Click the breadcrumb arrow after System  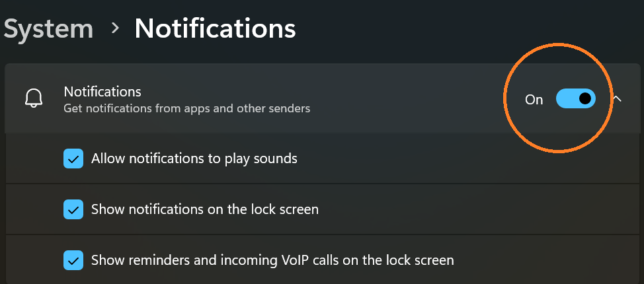pyautogui.click(x=116, y=28)
